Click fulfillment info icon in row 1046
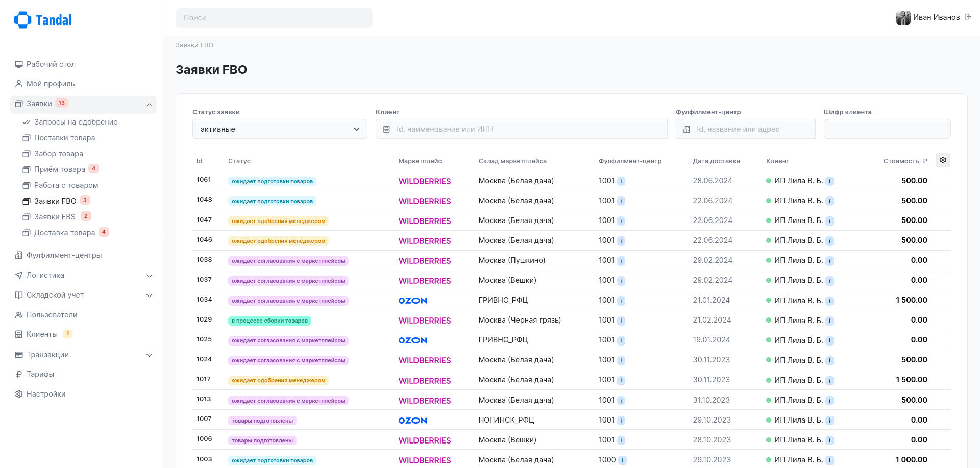Image resolution: width=980 pixels, height=468 pixels. 621,241
